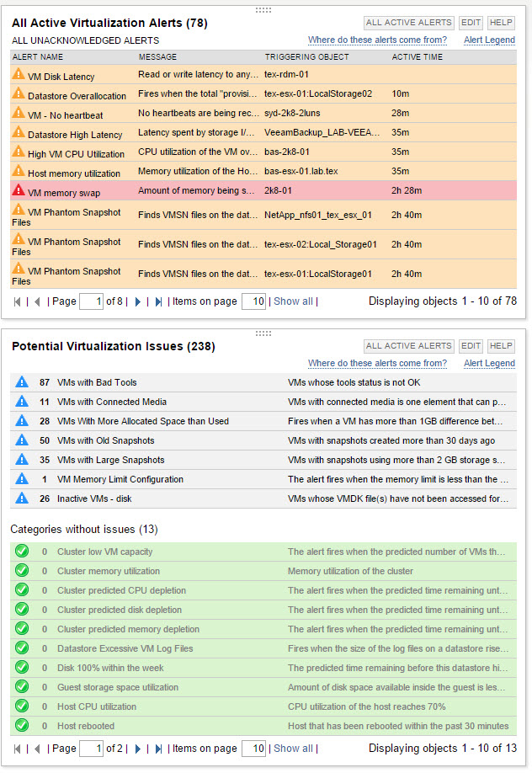Click the Page number field in the bottom pager

coord(91,749)
